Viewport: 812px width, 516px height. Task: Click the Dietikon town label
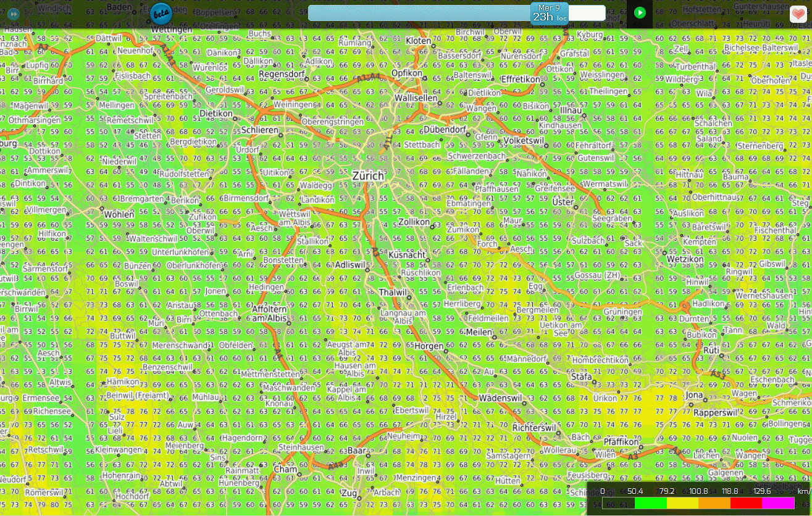(x=216, y=114)
